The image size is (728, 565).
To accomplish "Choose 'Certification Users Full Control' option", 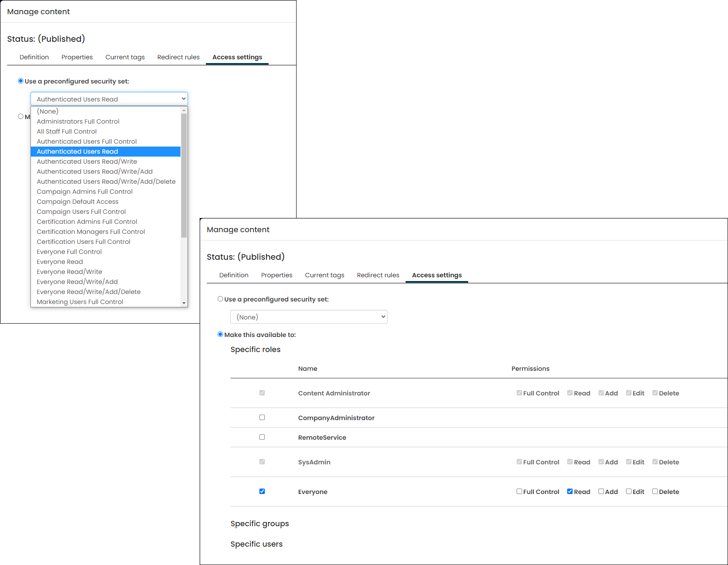I will pos(106,242).
